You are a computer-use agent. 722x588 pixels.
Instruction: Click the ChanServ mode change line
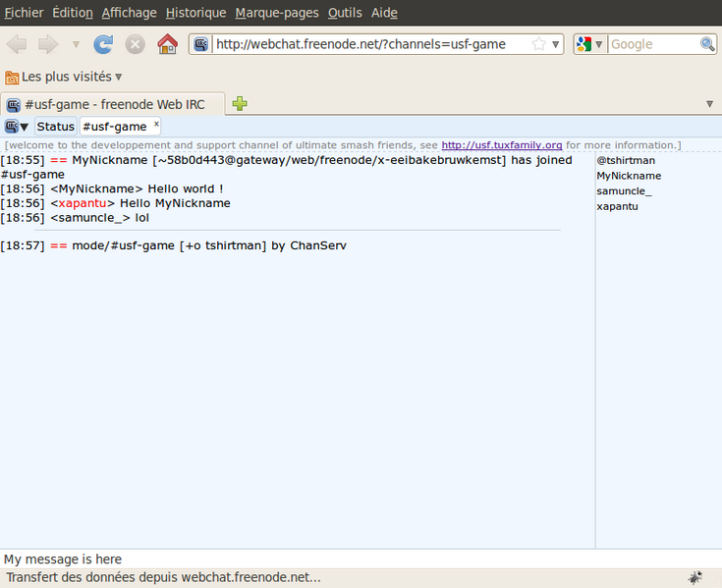tap(173, 245)
